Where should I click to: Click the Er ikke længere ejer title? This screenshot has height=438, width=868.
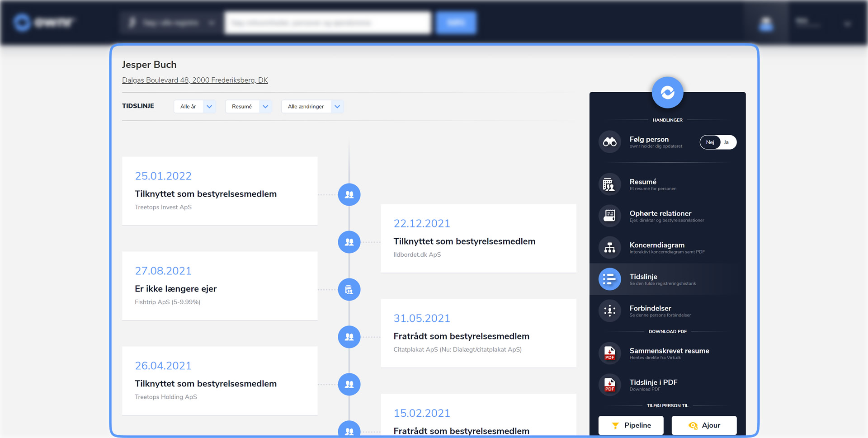(176, 289)
